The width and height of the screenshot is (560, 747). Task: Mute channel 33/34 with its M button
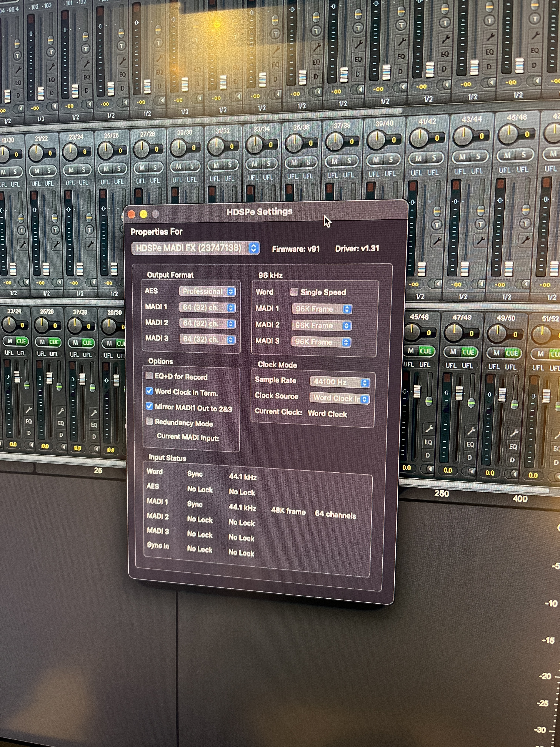[x=254, y=165]
